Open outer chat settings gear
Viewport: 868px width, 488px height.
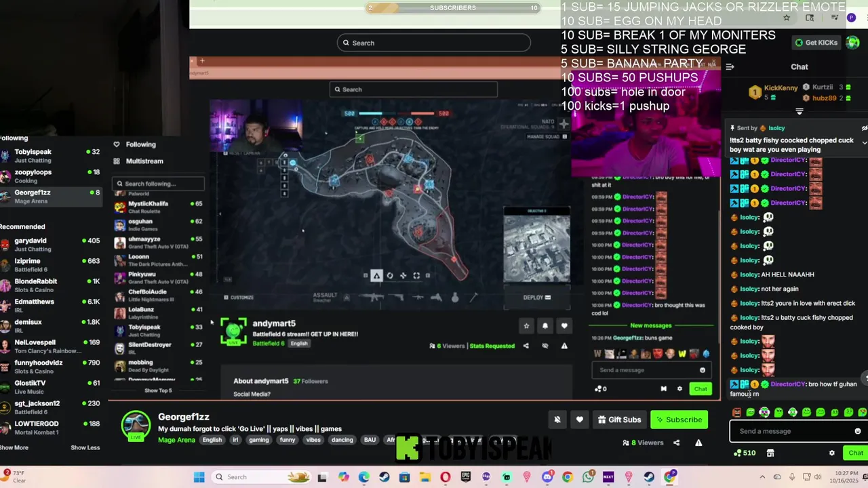click(x=832, y=453)
